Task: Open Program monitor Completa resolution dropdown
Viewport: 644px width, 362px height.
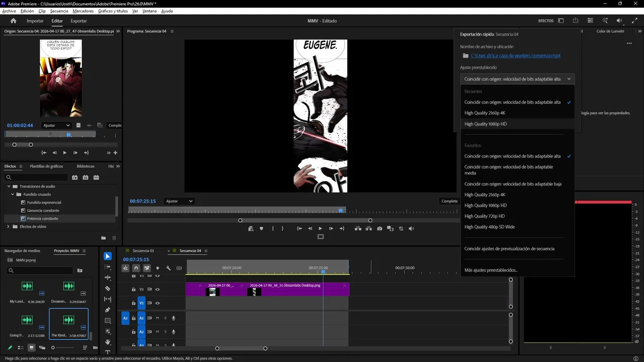Action: pos(449,201)
